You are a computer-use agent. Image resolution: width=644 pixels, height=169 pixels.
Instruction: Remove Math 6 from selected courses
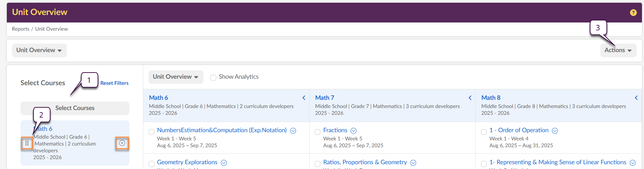tap(122, 143)
